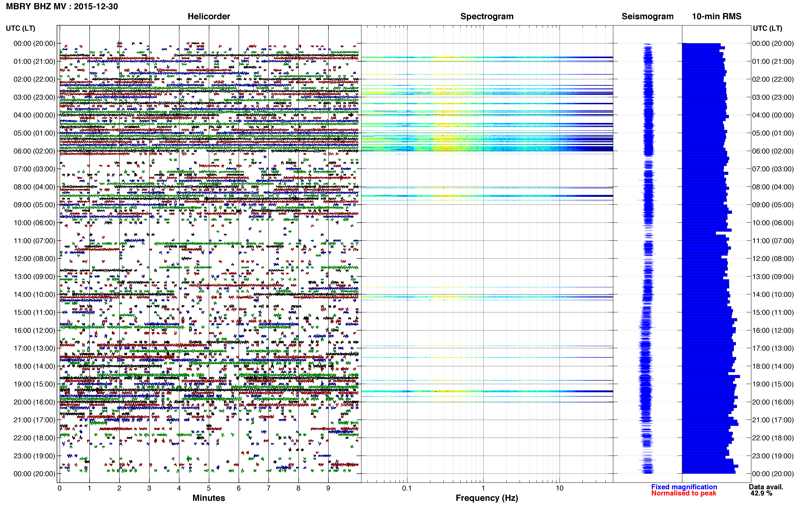This screenshot has width=812, height=508.
Task: Click Helicorder time label '21:00 (17:00)'
Action: coord(34,420)
